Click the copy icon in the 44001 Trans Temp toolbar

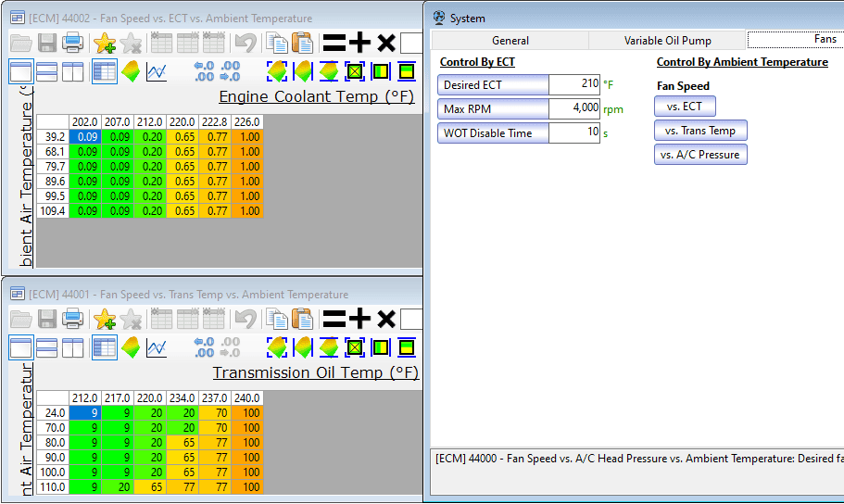click(277, 320)
